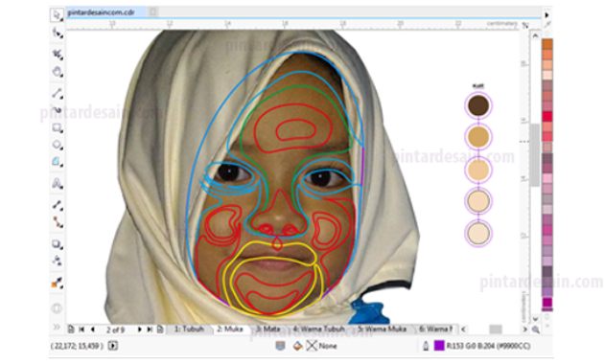Click the '2 of 9' page counter

[x=116, y=330]
